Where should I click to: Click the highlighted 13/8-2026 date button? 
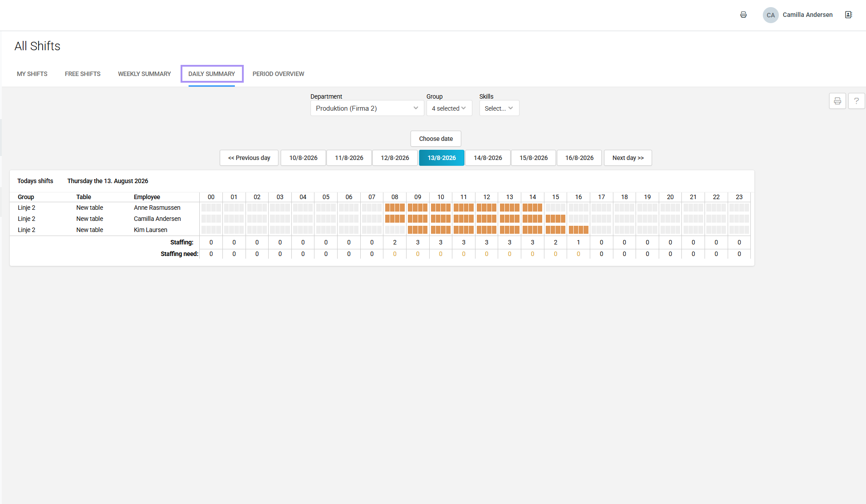442,158
